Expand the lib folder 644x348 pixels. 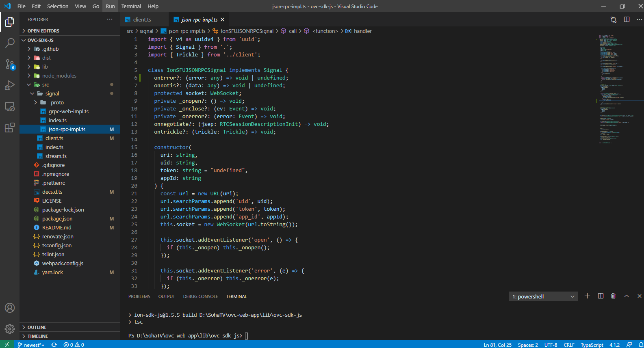70,67
